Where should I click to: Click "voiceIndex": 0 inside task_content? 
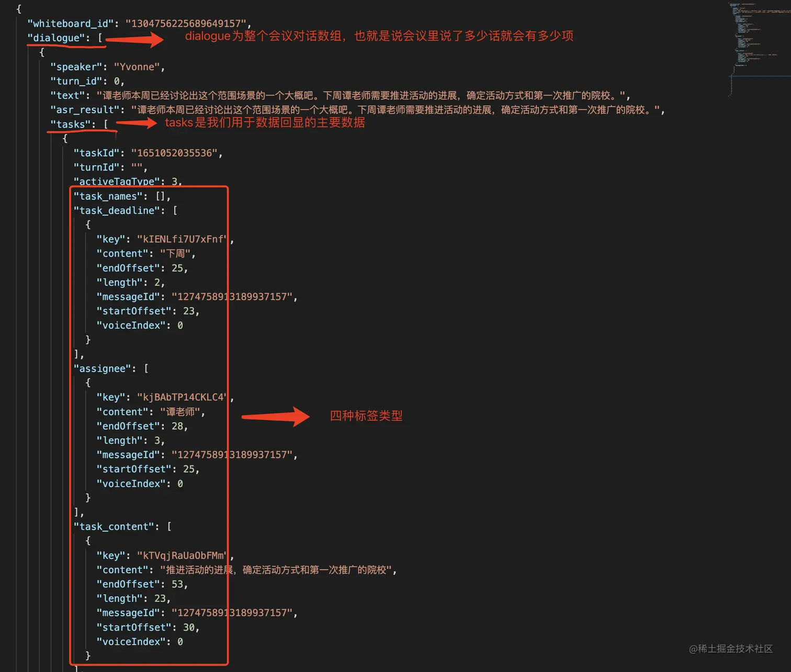(140, 642)
